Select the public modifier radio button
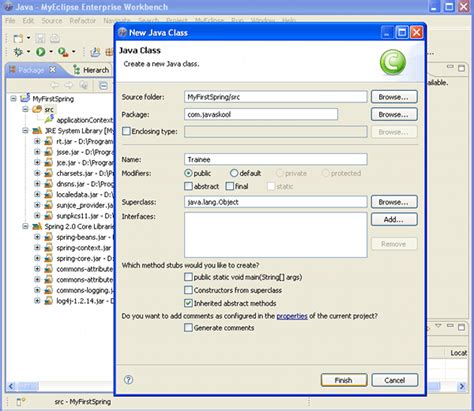 click(x=188, y=173)
